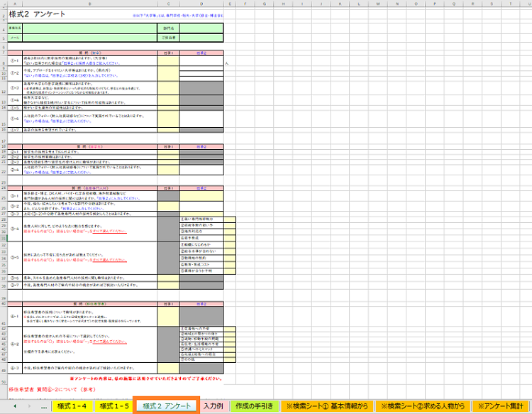Go to the 作成の手引き sheet tab
This screenshot has height=414, width=532.
(253, 405)
